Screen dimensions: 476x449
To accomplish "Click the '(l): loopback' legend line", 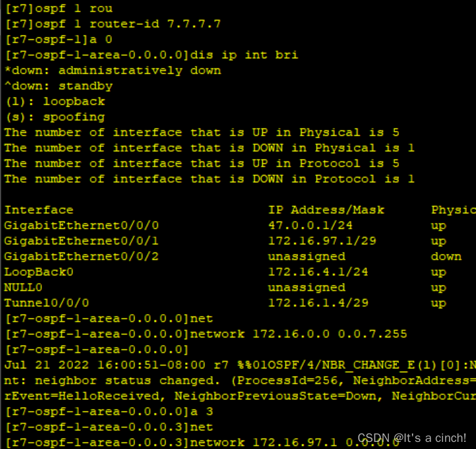I will (x=54, y=101).
